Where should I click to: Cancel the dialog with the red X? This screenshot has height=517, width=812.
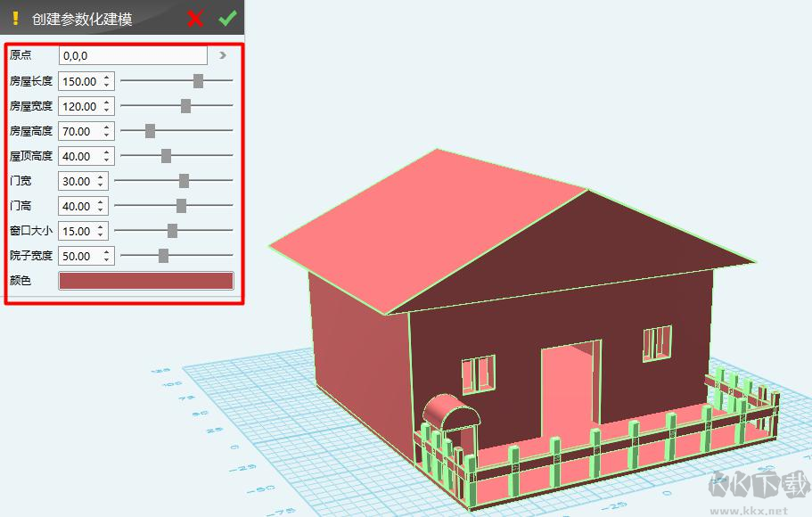[195, 18]
